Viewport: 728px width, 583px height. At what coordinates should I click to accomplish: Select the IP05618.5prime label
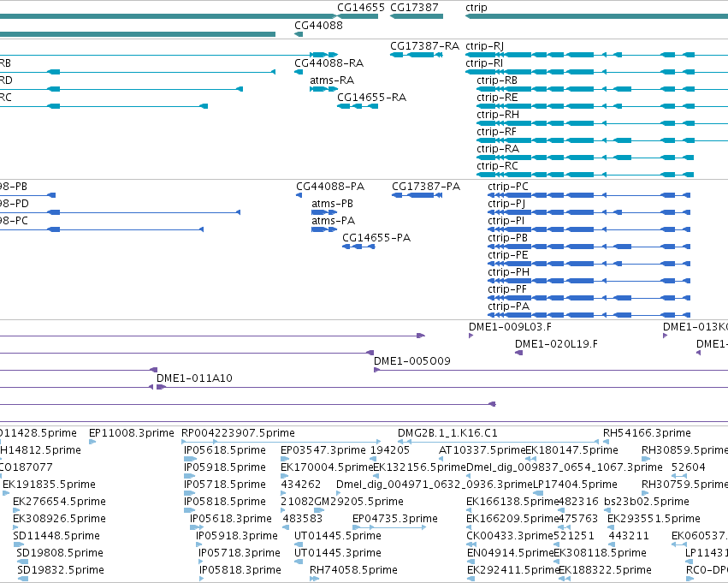point(225,450)
